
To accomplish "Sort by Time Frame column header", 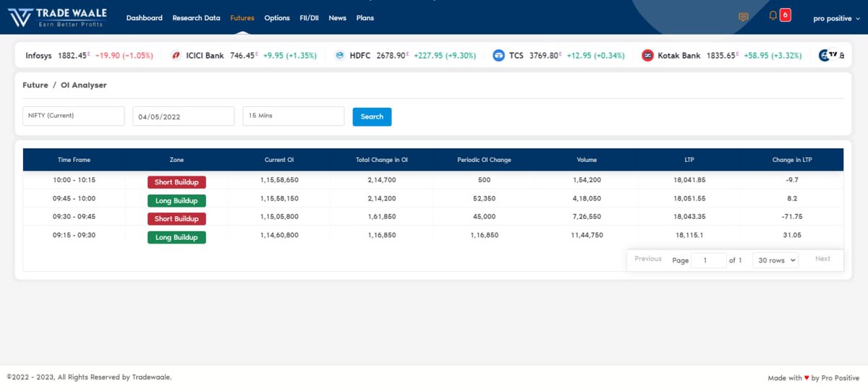I will pos(74,160).
